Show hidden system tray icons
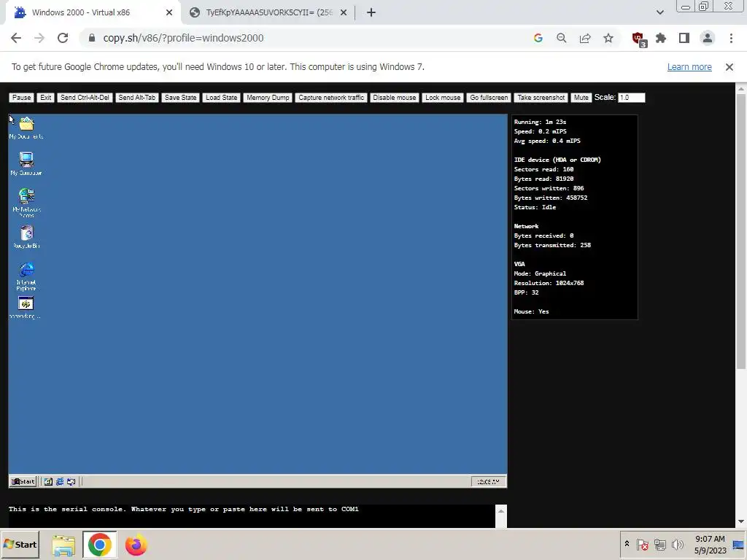Image resolution: width=747 pixels, height=560 pixels. pos(627,544)
